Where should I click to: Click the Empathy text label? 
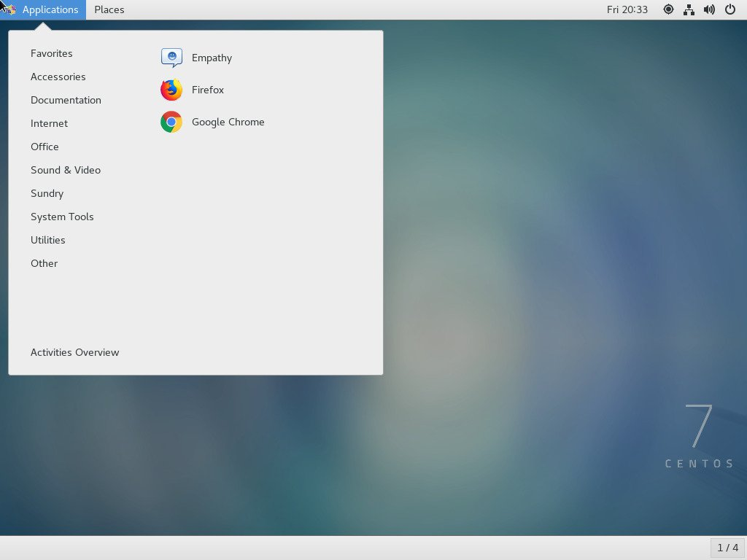point(212,58)
